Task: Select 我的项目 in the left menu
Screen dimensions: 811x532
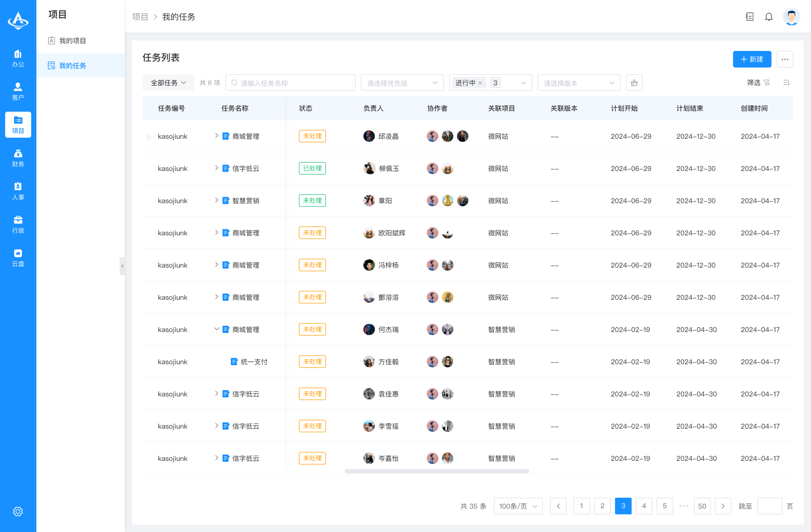Action: 73,41
